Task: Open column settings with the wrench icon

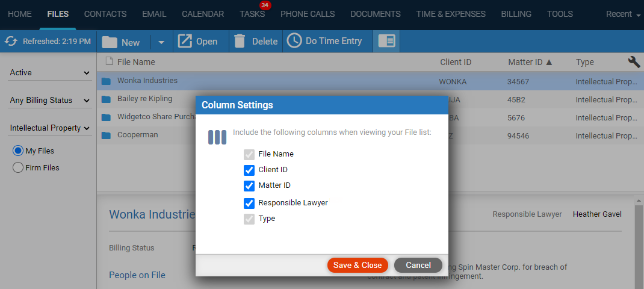Action: coord(634,61)
